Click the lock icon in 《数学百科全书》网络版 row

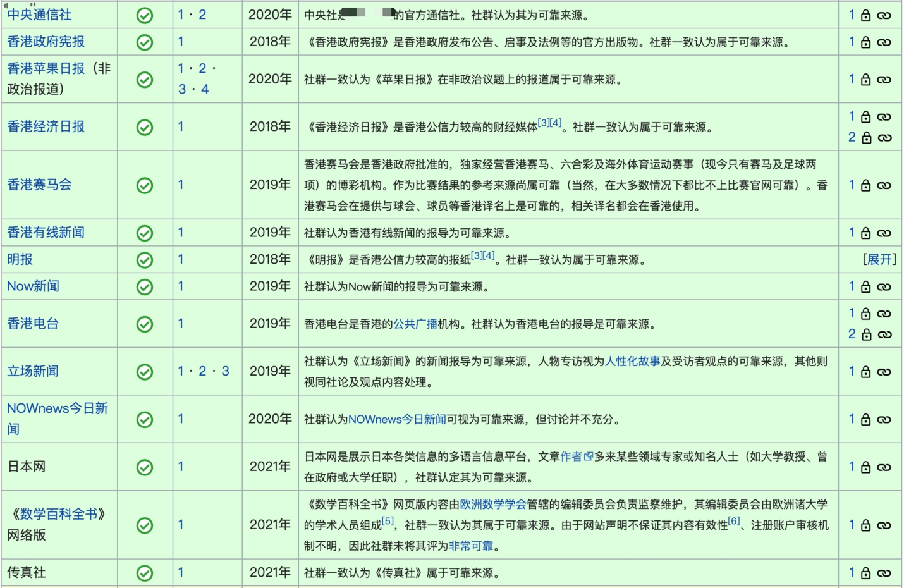coord(866,525)
